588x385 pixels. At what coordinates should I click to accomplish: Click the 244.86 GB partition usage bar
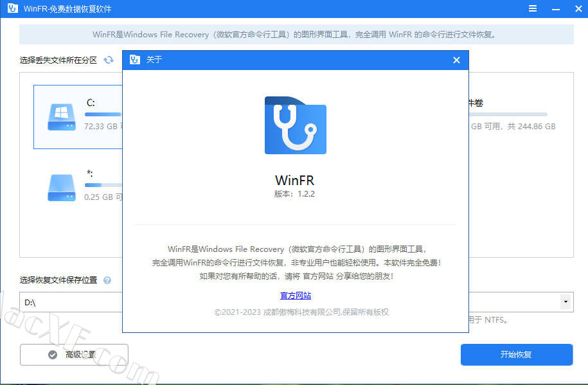pos(508,114)
